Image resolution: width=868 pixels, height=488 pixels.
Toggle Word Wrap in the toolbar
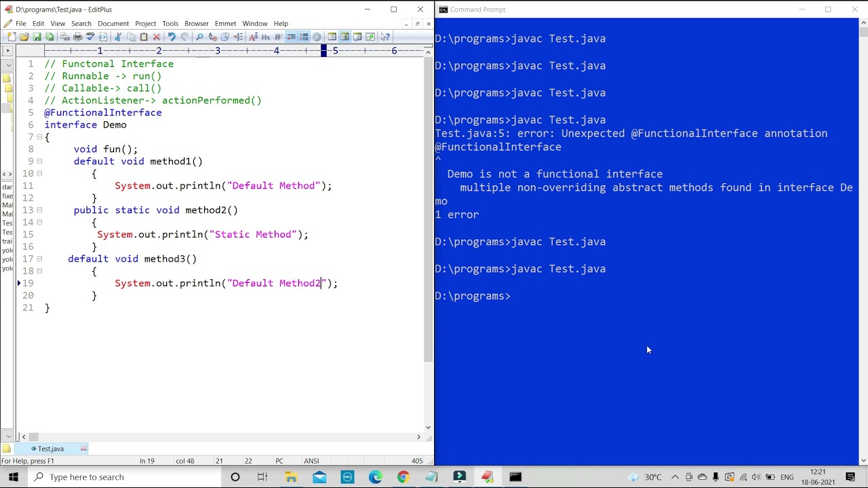(279, 37)
